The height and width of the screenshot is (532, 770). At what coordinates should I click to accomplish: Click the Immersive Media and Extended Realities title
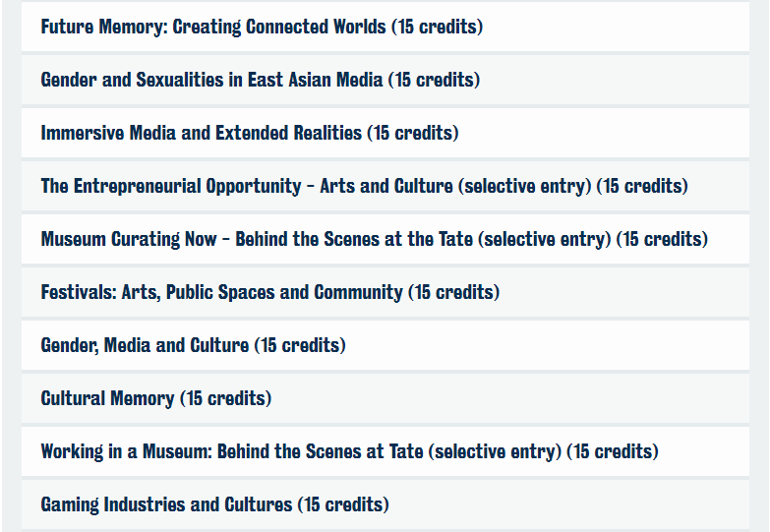[250, 133]
